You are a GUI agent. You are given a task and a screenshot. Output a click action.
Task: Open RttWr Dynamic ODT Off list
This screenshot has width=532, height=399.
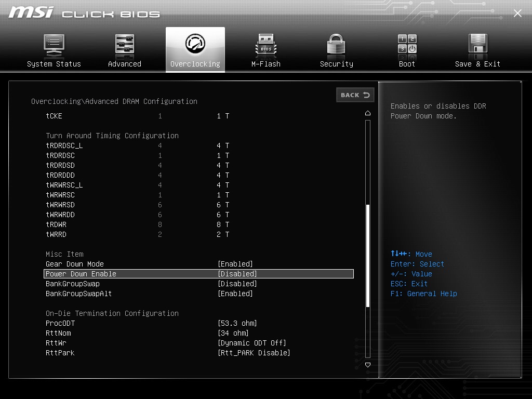pyautogui.click(x=252, y=343)
